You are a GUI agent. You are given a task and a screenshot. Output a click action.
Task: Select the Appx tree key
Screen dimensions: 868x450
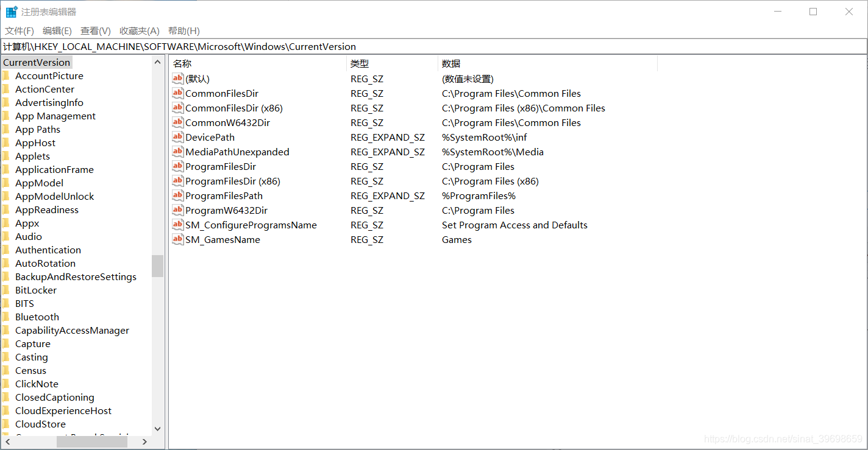[27, 223]
